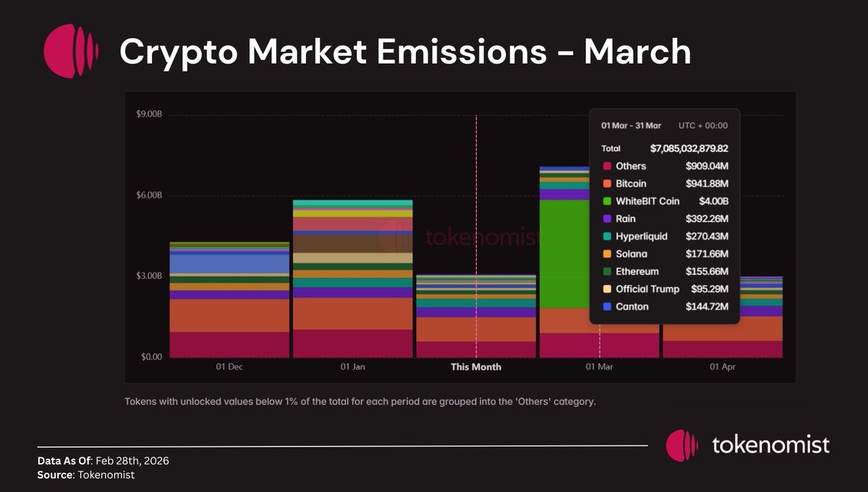868x492 pixels.
Task: Click the 01 Apr axis label
Action: point(723,367)
